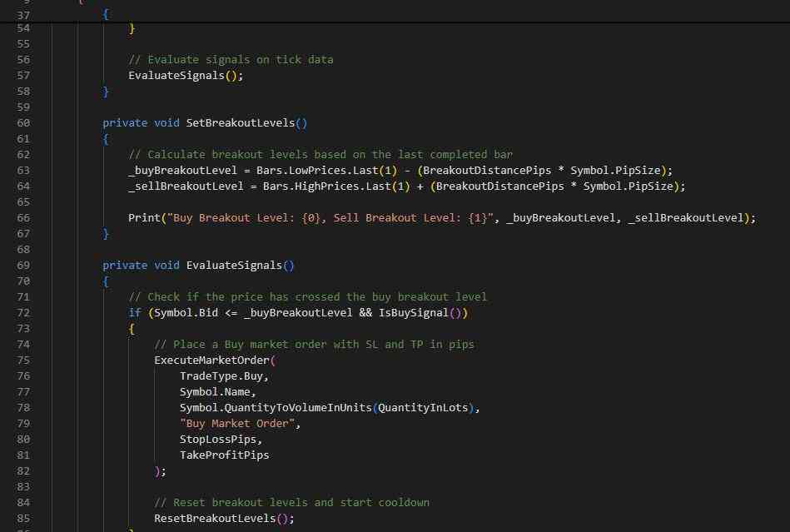Click the Symbol.Name argument on line 77
The width and height of the screenshot is (790, 532).
pyautogui.click(x=218, y=392)
